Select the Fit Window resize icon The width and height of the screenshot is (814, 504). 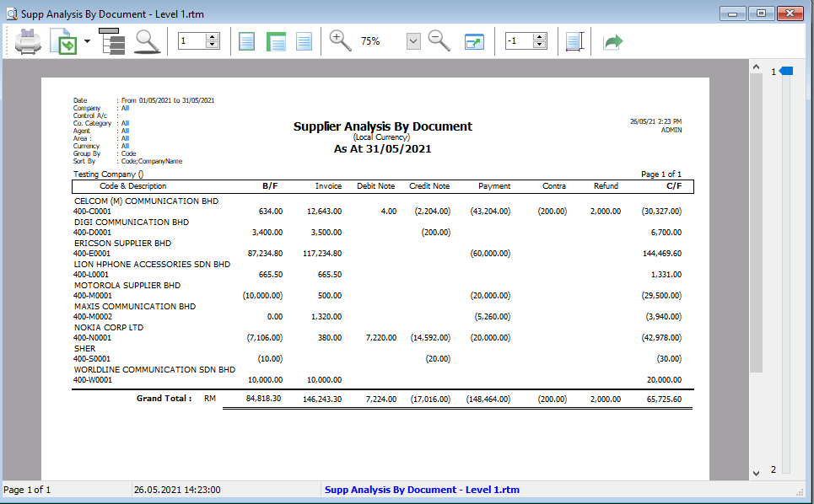click(474, 40)
